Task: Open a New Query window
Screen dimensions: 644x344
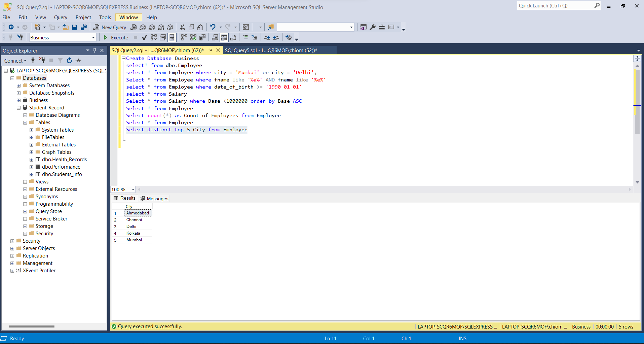Action: tap(110, 27)
